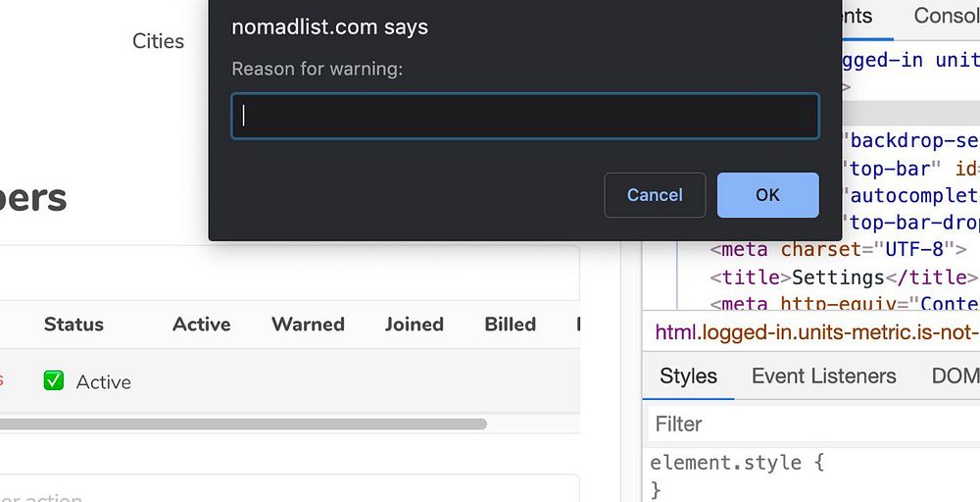Screen dimensions: 980x502
Task: Click the Joined column header
Action: [x=414, y=324]
